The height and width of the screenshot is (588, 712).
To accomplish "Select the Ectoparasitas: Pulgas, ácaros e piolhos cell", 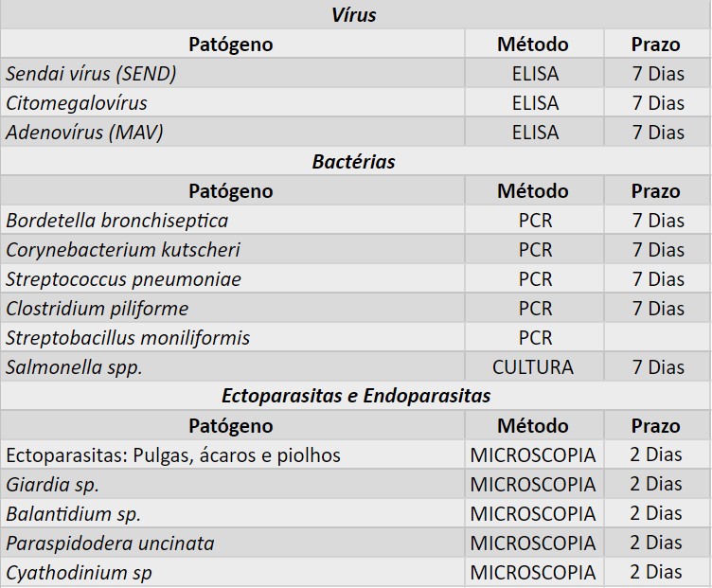I will [173, 455].
